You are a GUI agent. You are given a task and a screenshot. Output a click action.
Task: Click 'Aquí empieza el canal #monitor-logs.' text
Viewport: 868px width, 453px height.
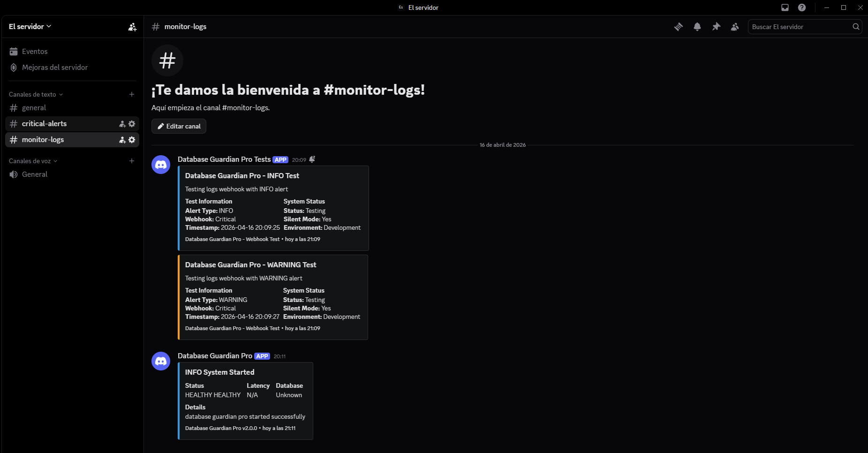[x=211, y=108]
